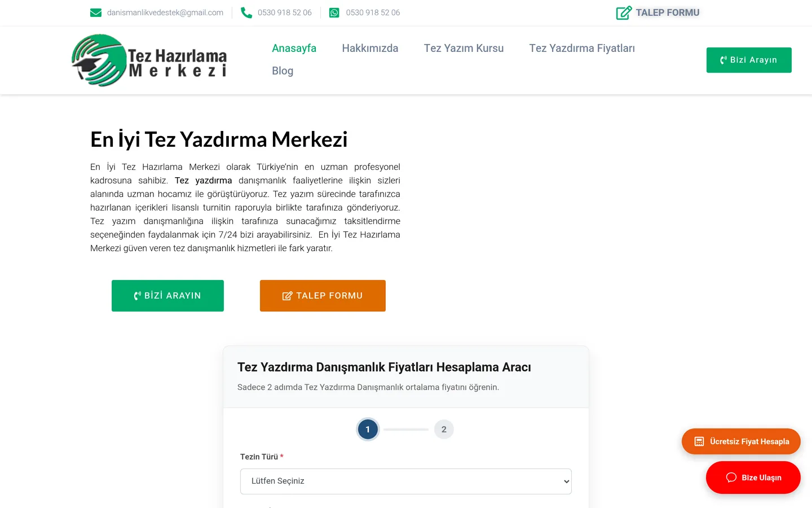Viewport: 812px width, 508px height.
Task: Select step 1 circle in the calculator
Action: (368, 430)
